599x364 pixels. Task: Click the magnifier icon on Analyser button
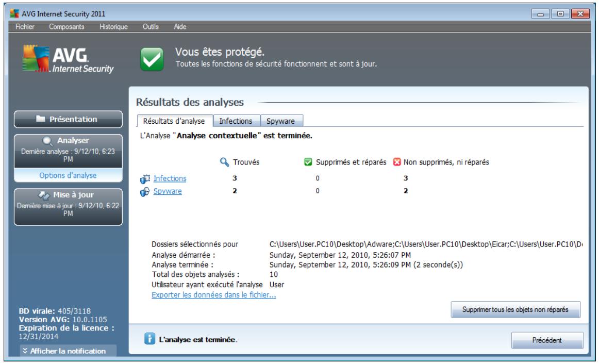coord(47,141)
